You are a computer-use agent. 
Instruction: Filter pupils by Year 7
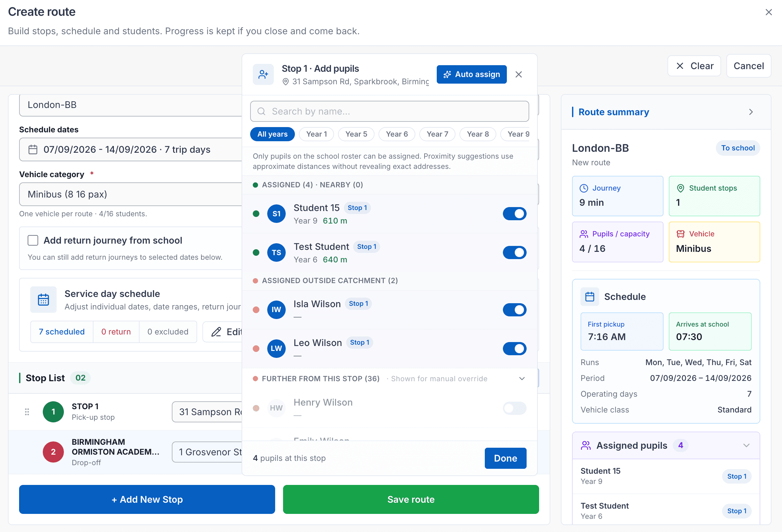[x=437, y=134]
